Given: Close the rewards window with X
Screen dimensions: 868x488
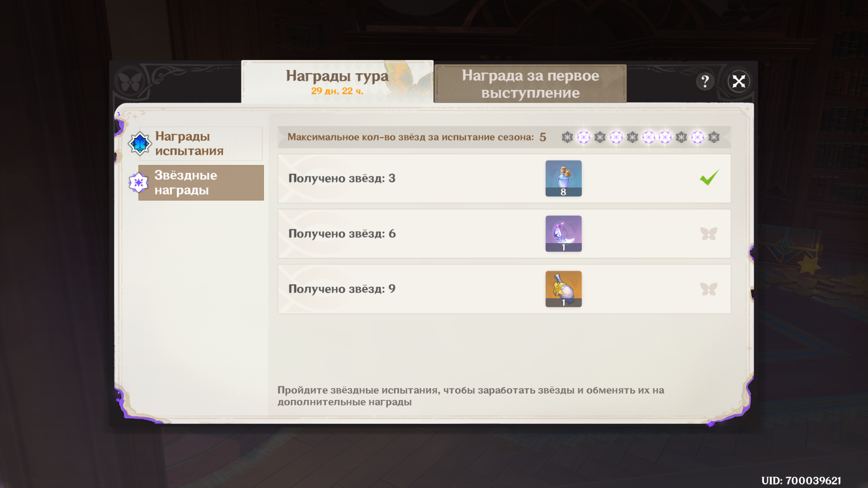Looking at the screenshot, I should pyautogui.click(x=739, y=81).
